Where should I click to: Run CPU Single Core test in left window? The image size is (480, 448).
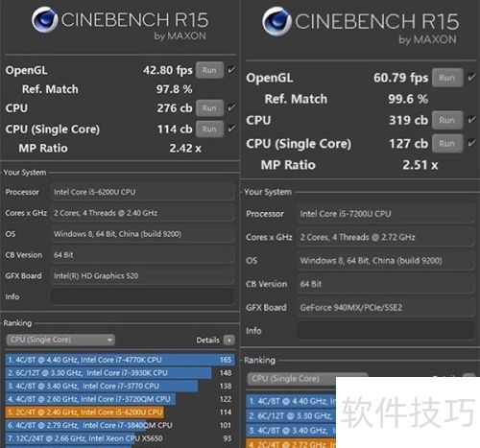point(209,129)
